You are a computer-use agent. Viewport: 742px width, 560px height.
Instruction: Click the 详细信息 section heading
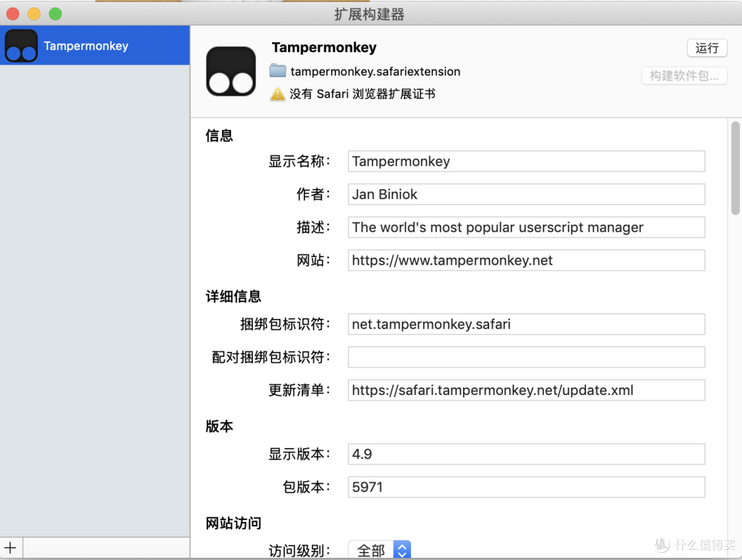[234, 296]
